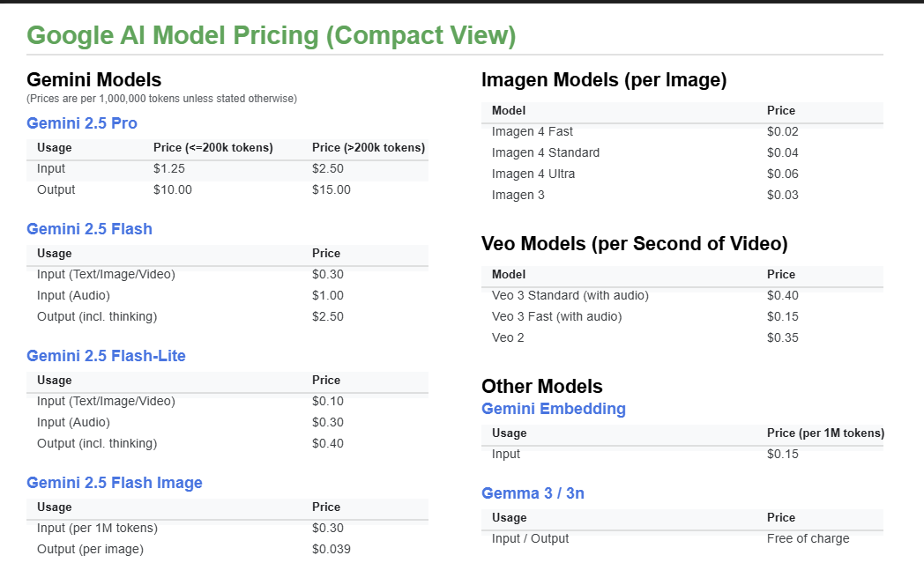Click the Gemini 2.5 Flash heading
This screenshot has height=585, width=924.
[89, 229]
